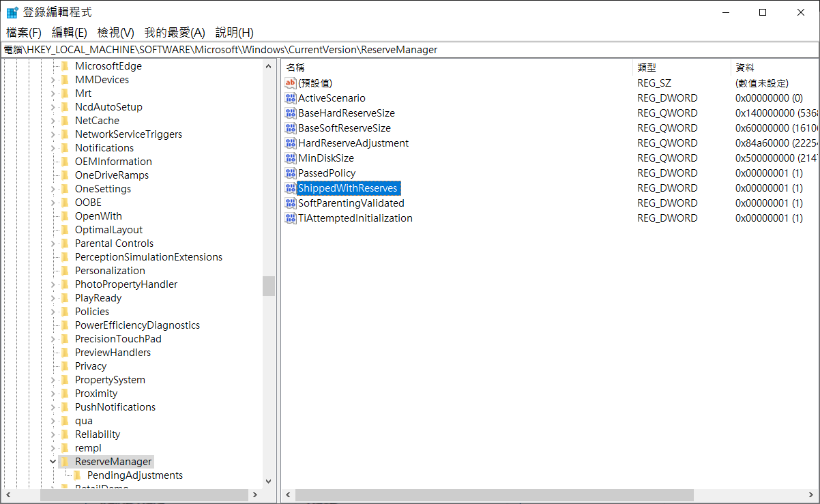Expand the Parental Controls key
Screen dimensions: 820x504
(x=53, y=243)
